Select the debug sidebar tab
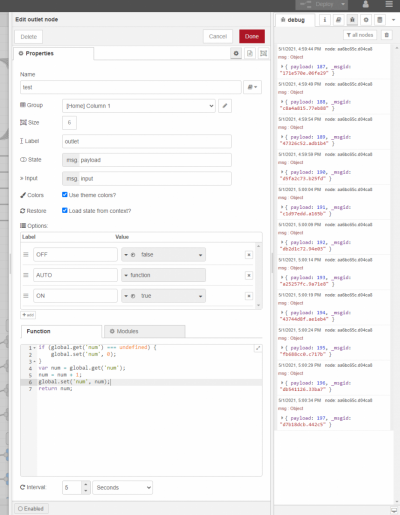 tap(295, 20)
